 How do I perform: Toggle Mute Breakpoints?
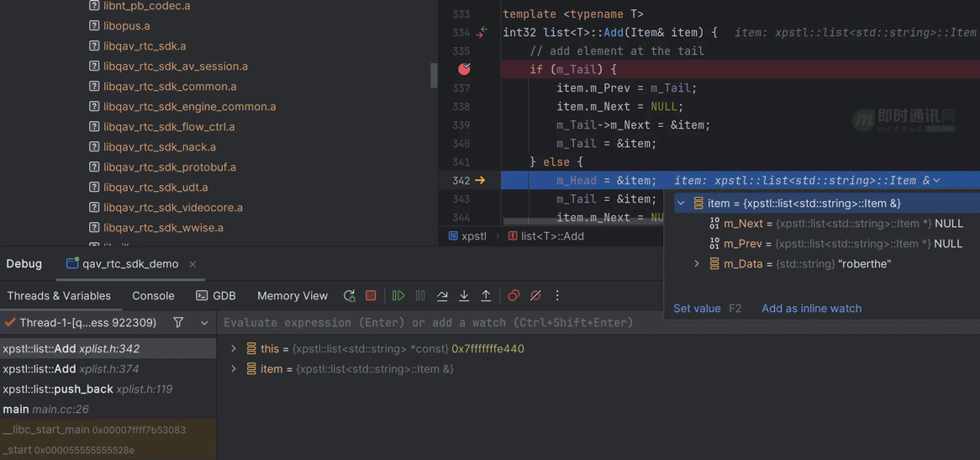(x=535, y=296)
